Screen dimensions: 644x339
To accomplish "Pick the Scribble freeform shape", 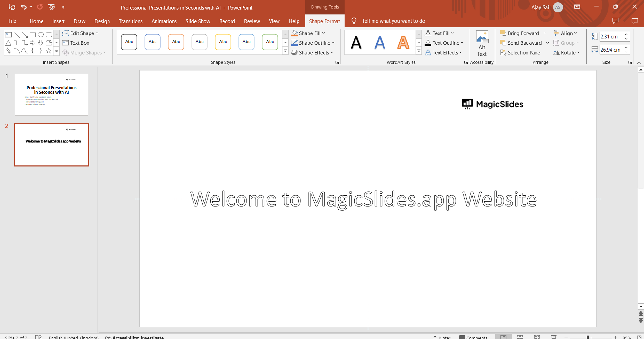I will tap(8, 51).
